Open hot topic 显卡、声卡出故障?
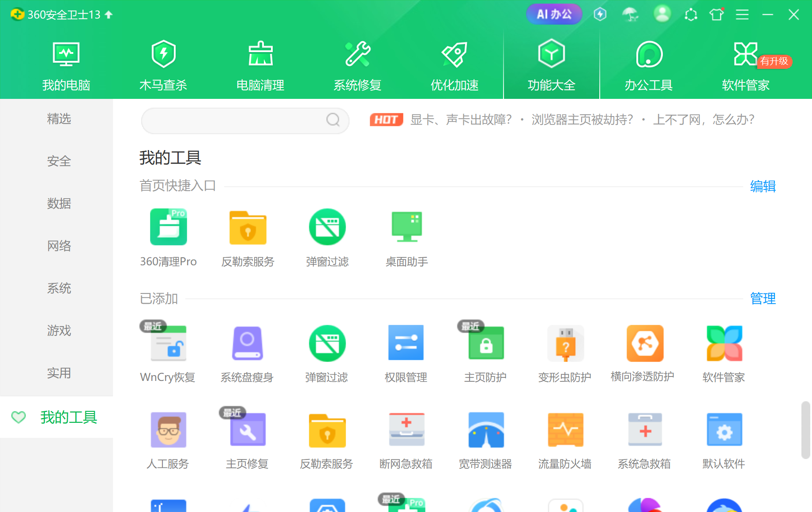 (x=461, y=120)
